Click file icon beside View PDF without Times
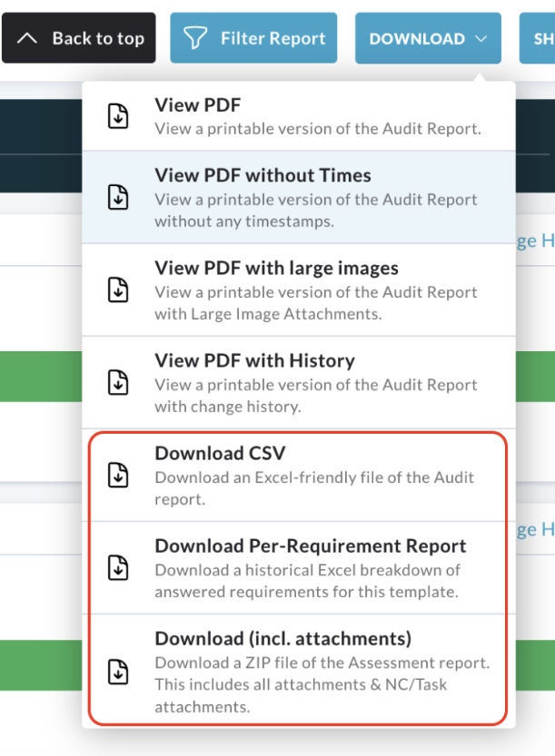The image size is (555, 756). click(x=118, y=197)
